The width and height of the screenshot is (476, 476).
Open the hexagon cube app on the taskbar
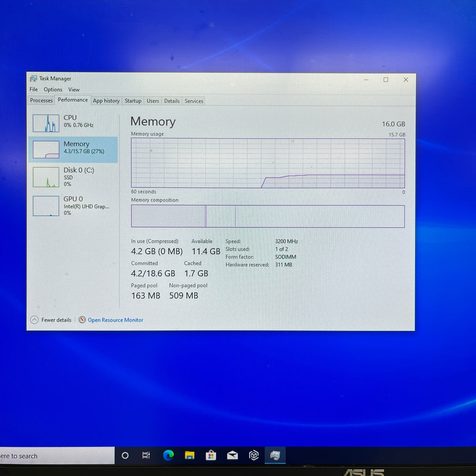254,455
